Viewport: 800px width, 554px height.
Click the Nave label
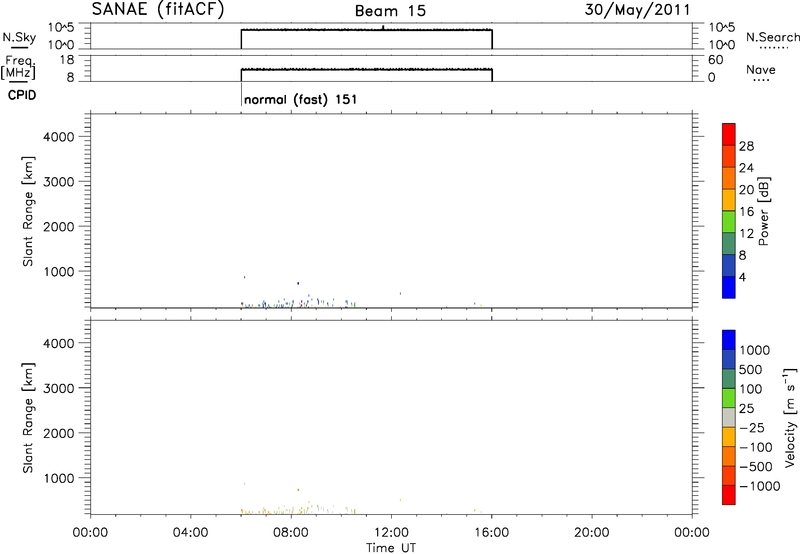pos(760,69)
